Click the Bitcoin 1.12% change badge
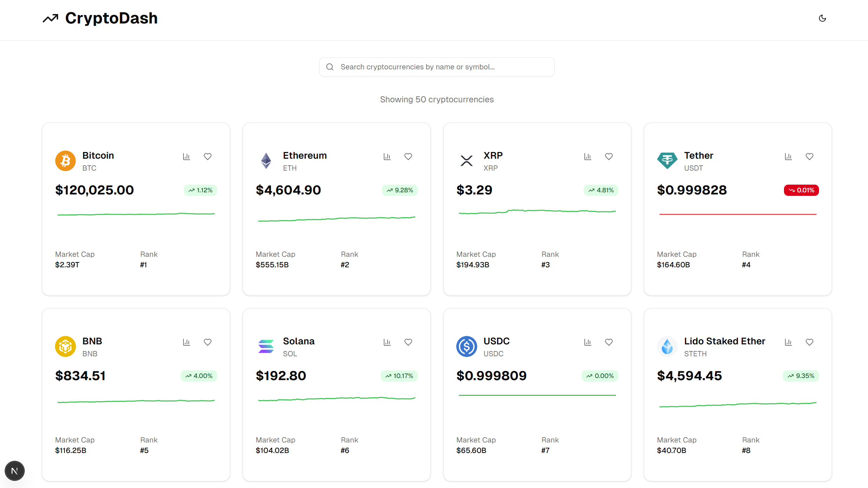This screenshot has width=868, height=488. (x=200, y=190)
